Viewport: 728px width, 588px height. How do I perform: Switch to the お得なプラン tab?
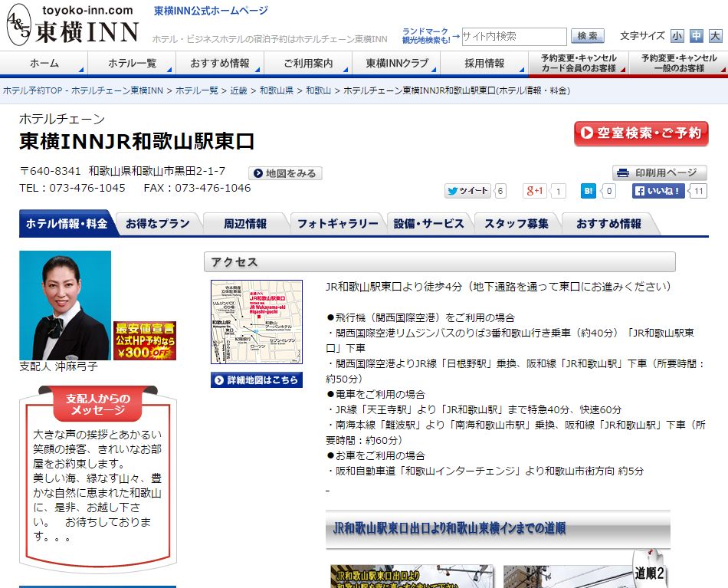(157, 224)
